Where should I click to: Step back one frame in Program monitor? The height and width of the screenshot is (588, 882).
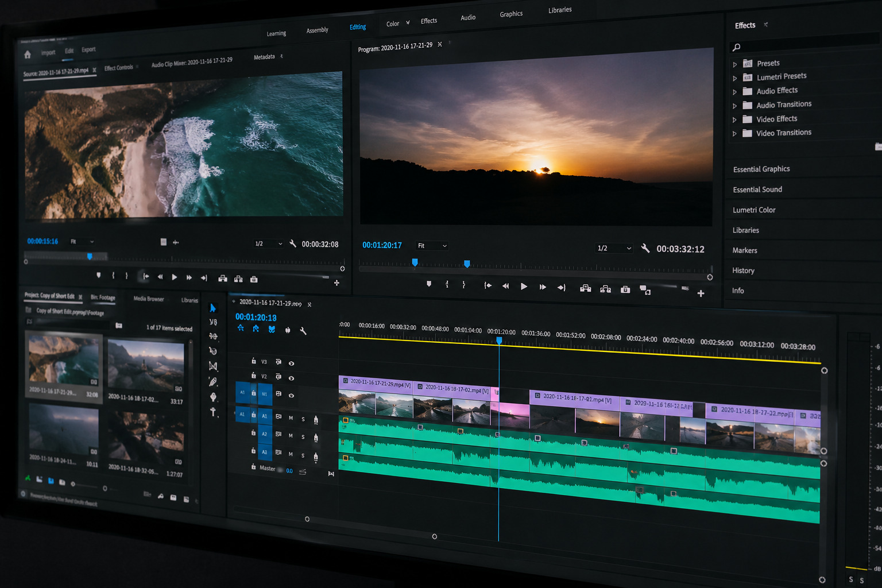505,285
